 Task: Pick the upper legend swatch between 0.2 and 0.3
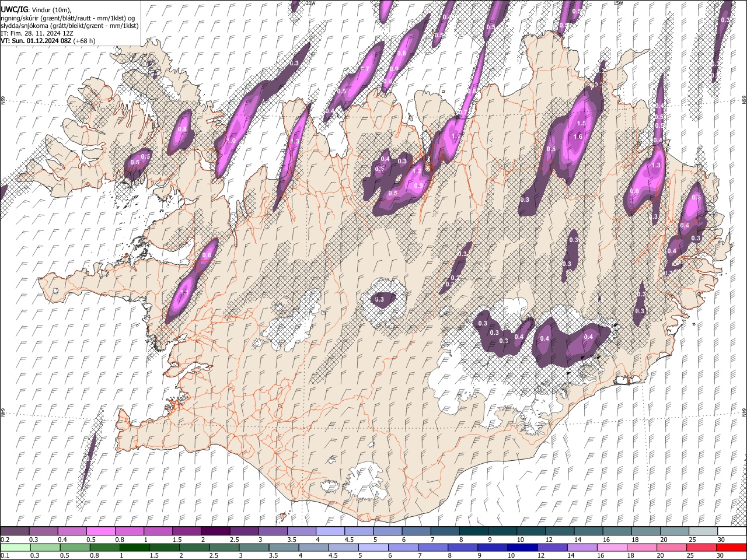(15, 531)
